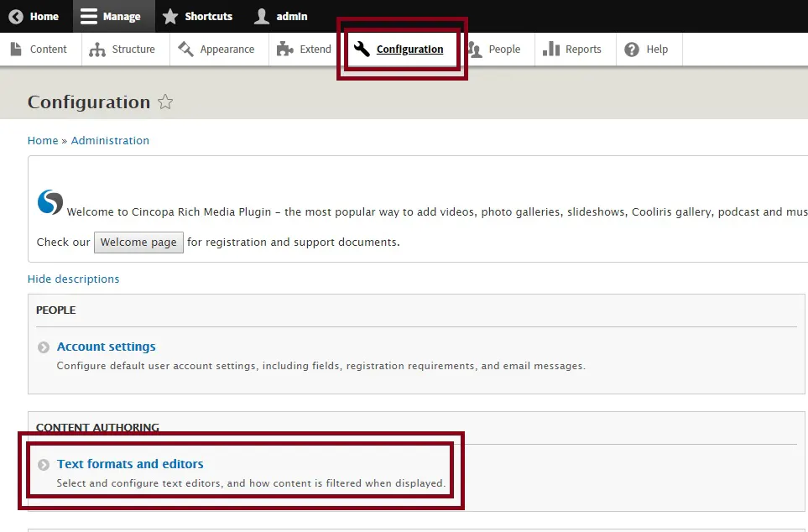This screenshot has width=808, height=532.
Task: Click the Hide descriptions link
Action: tap(73, 279)
